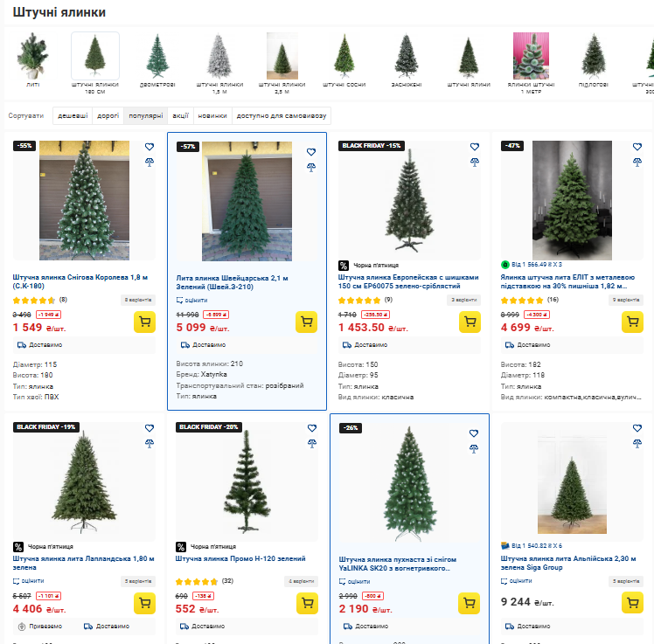
Task: Heart the YaLINKA SK20 snowy tree
Action: pyautogui.click(x=474, y=433)
